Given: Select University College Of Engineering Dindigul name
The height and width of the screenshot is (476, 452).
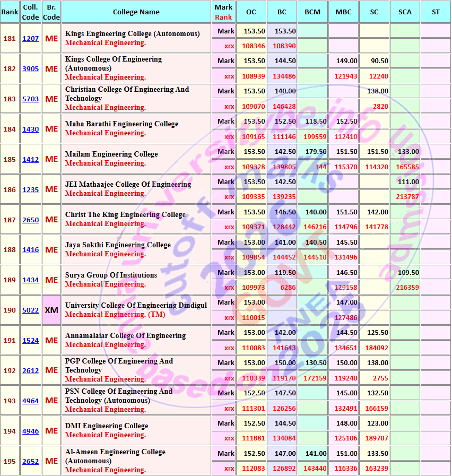Looking at the screenshot, I should pos(136,305).
